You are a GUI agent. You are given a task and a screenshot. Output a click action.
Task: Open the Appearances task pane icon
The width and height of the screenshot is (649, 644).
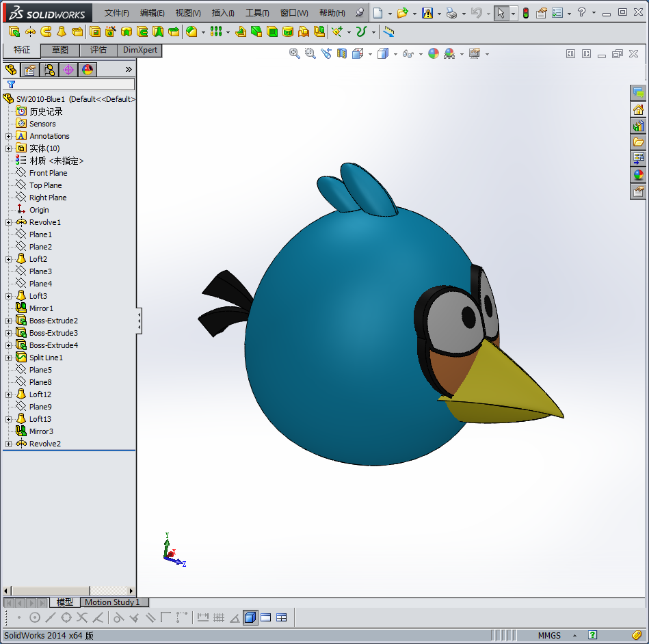[x=638, y=174]
